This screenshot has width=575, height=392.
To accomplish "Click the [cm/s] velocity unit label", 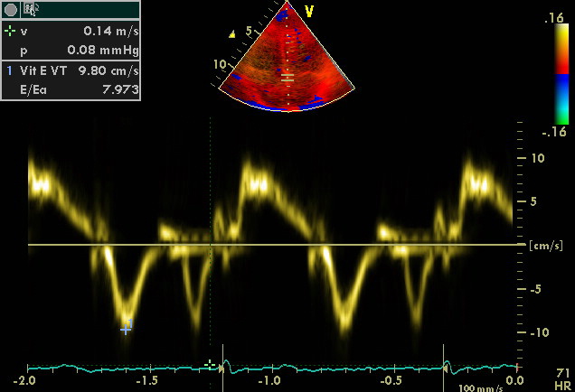I will click(540, 246).
